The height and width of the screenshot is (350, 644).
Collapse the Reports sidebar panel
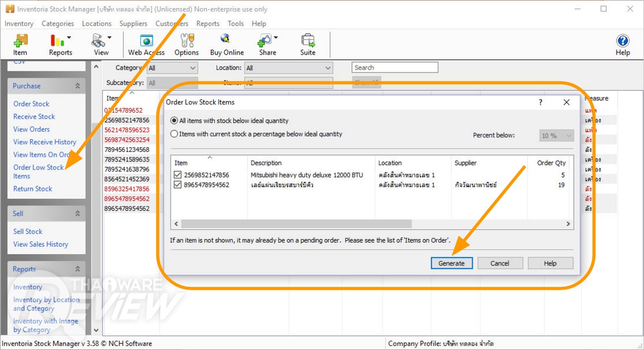pos(78,269)
